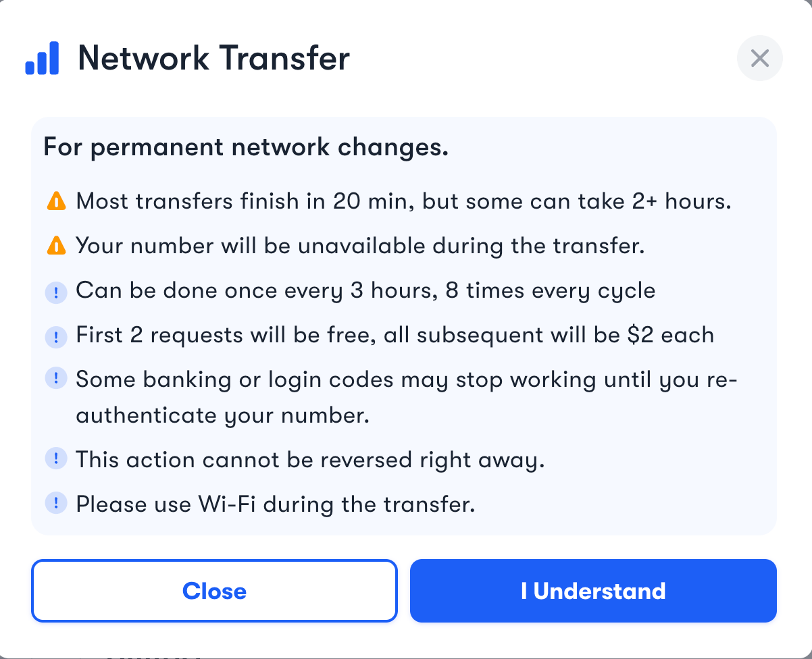This screenshot has height=659, width=812.
Task: Click the 'Your number will be unavailable' text
Action: point(360,246)
